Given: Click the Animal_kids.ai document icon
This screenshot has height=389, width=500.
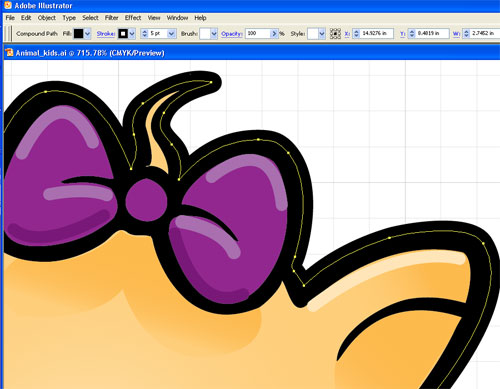Looking at the screenshot, I should point(9,52).
